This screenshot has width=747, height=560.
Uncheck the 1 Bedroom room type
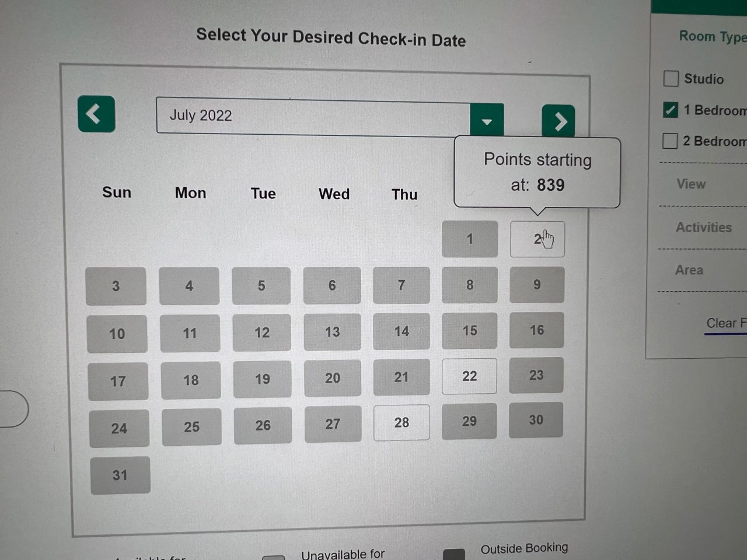[669, 110]
